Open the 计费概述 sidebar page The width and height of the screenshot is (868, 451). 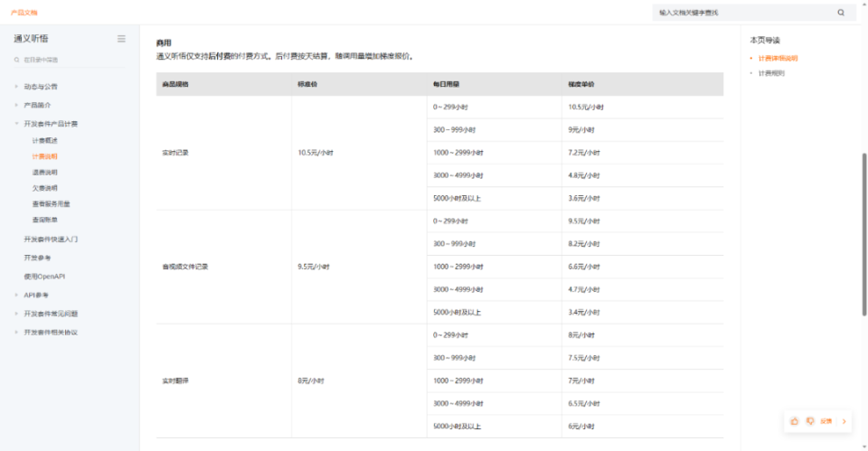coord(45,141)
